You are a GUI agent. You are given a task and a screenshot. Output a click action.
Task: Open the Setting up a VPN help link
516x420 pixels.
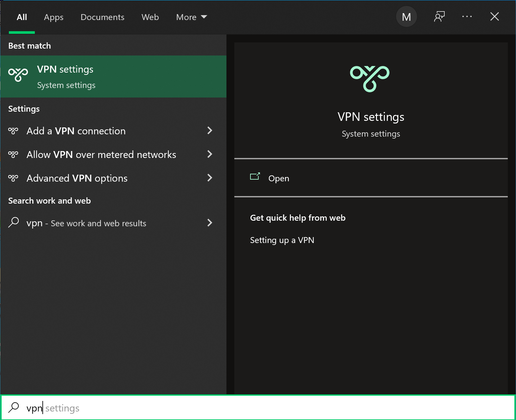click(282, 240)
